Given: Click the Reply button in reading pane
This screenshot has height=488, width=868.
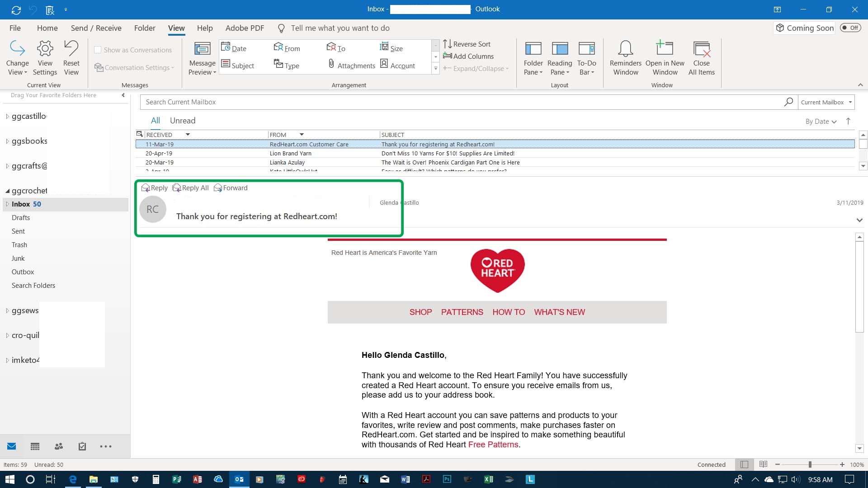Looking at the screenshot, I should point(155,188).
